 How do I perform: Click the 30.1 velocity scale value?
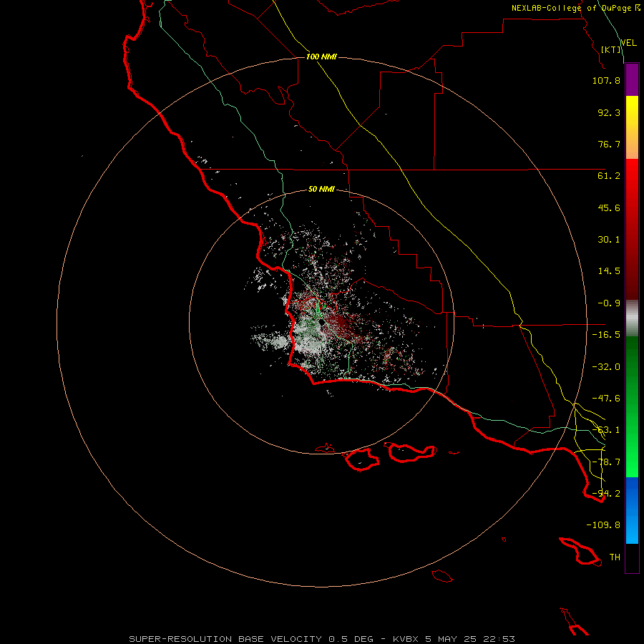(609, 240)
